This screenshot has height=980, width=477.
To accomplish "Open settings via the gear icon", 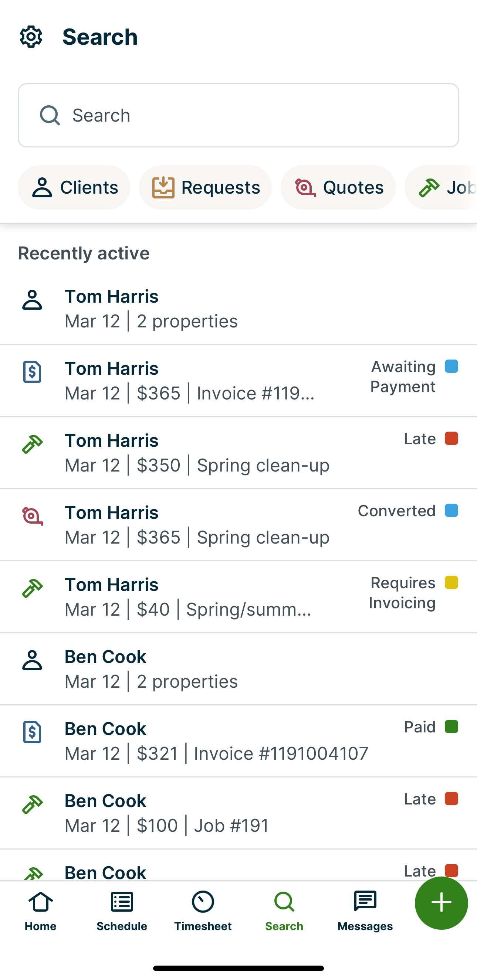I will (31, 37).
